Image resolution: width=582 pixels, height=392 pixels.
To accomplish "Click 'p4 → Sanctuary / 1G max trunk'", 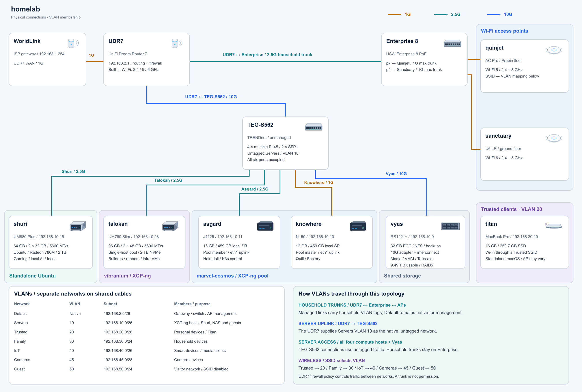I will point(414,70).
